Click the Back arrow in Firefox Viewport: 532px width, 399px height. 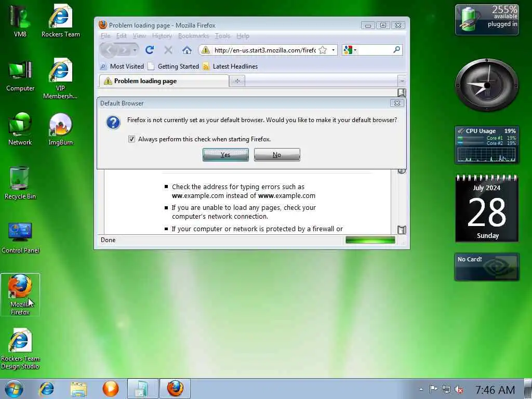[x=109, y=50]
